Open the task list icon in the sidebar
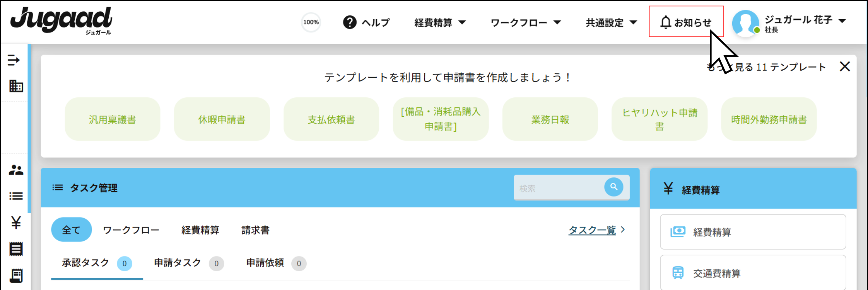Image resolution: width=868 pixels, height=290 pixels. click(x=15, y=196)
